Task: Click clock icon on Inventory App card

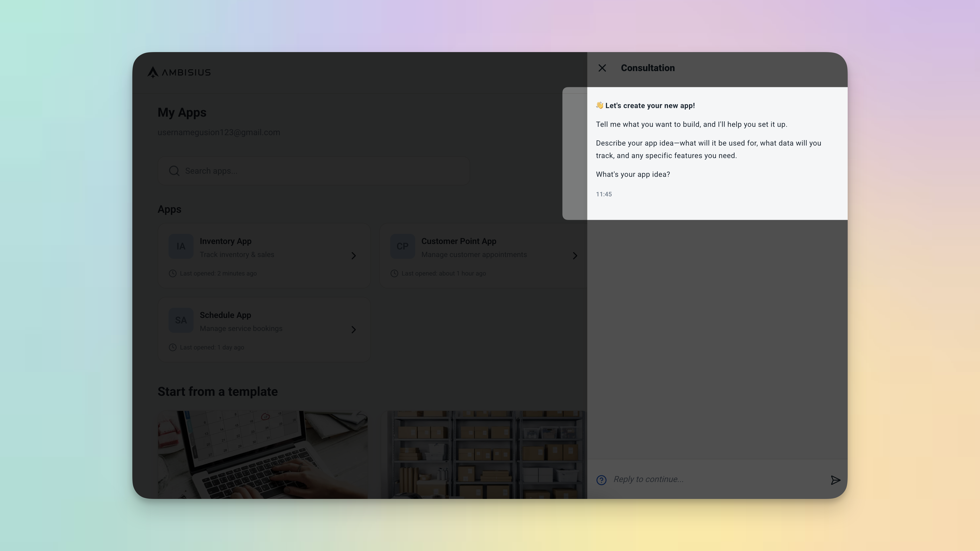Action: point(172,273)
